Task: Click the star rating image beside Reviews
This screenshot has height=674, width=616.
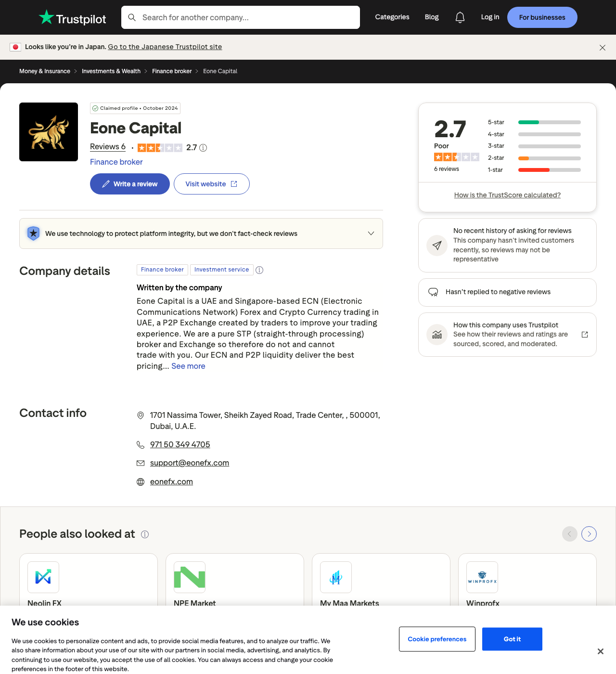Action: pyautogui.click(x=160, y=148)
